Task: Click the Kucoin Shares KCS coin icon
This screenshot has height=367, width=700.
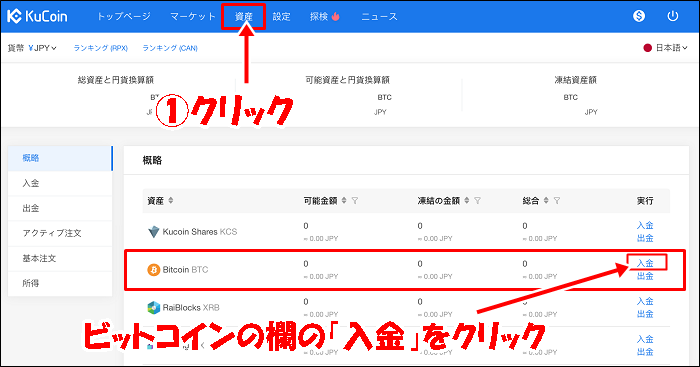Action: (x=153, y=232)
